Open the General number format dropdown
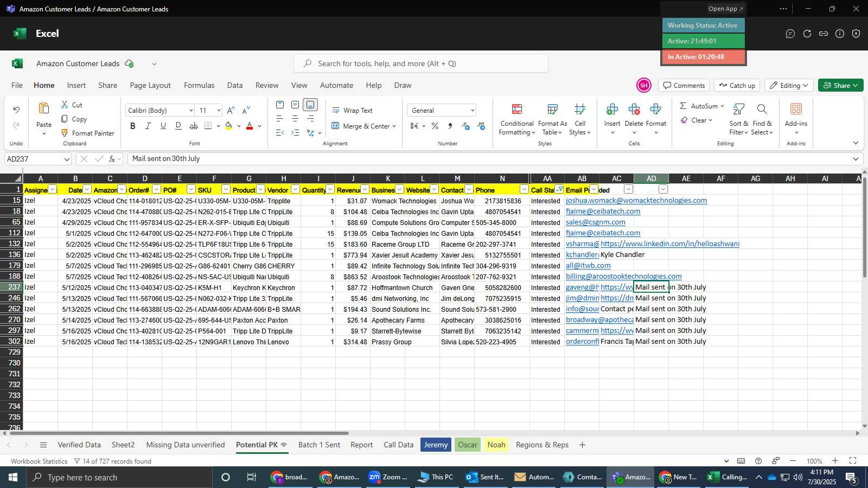The height and width of the screenshot is (488, 868). point(473,111)
